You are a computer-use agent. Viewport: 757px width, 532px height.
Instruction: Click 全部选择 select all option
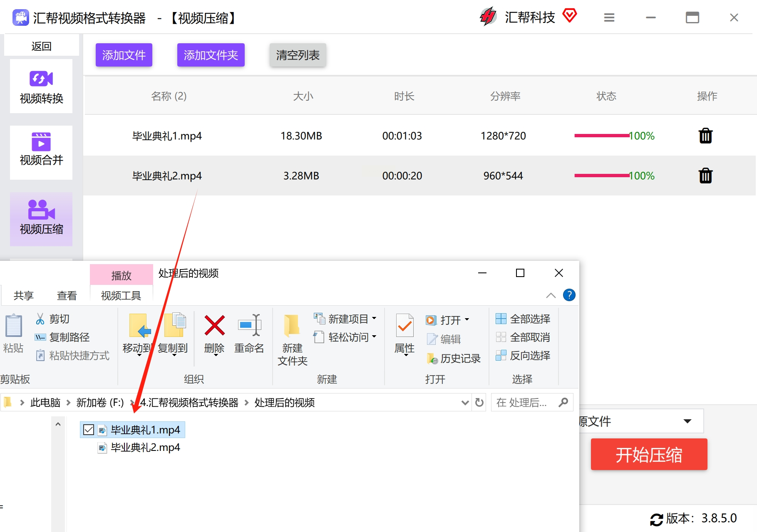[x=523, y=319]
